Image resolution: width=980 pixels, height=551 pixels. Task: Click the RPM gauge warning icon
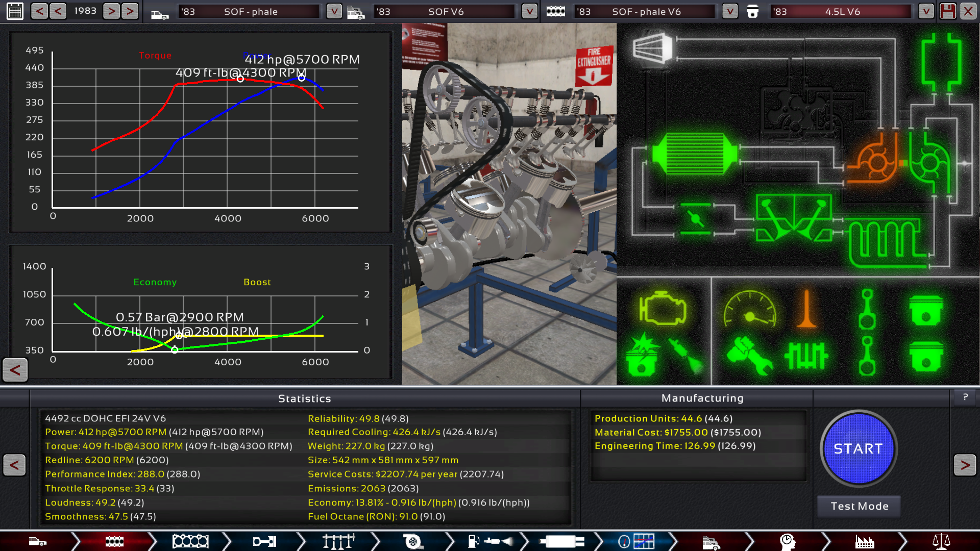[x=749, y=309]
